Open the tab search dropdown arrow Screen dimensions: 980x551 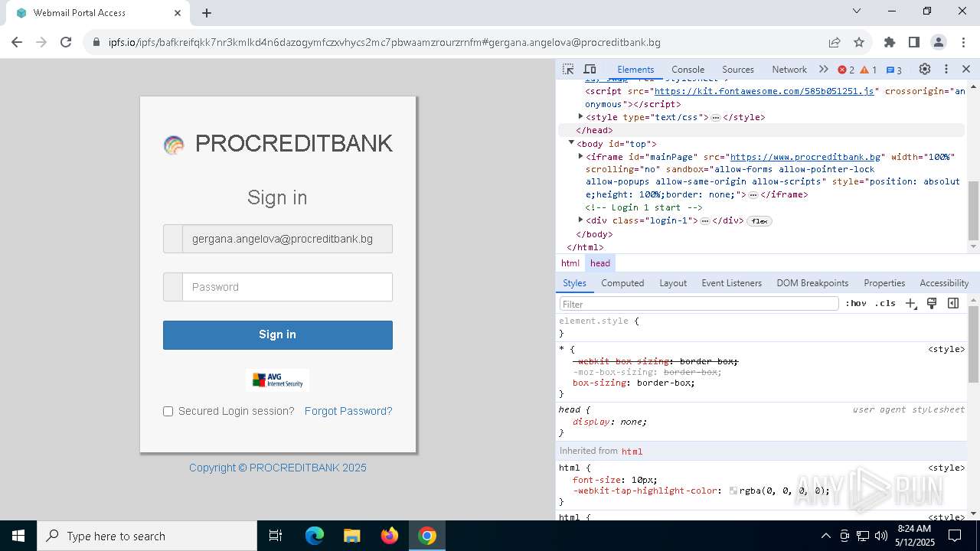tap(857, 11)
